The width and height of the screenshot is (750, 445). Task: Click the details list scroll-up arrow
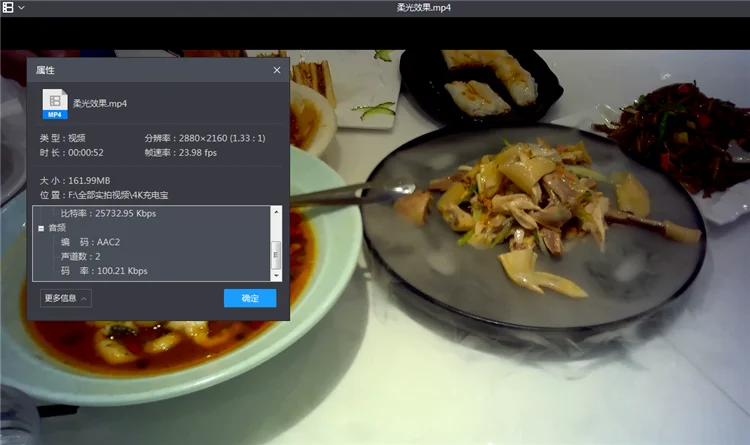click(x=276, y=211)
